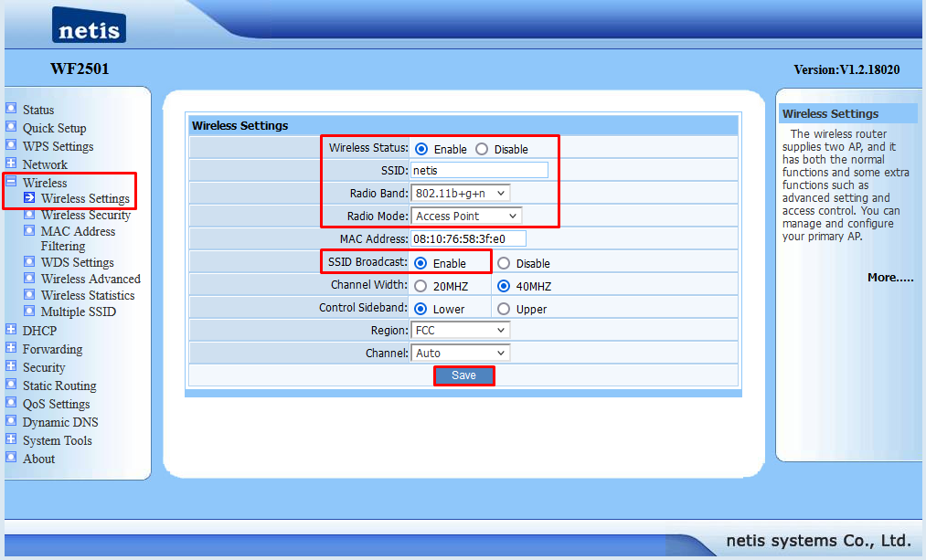Screen dimensions: 926x560
Task: Open Wireless Security page
Action: point(85,215)
